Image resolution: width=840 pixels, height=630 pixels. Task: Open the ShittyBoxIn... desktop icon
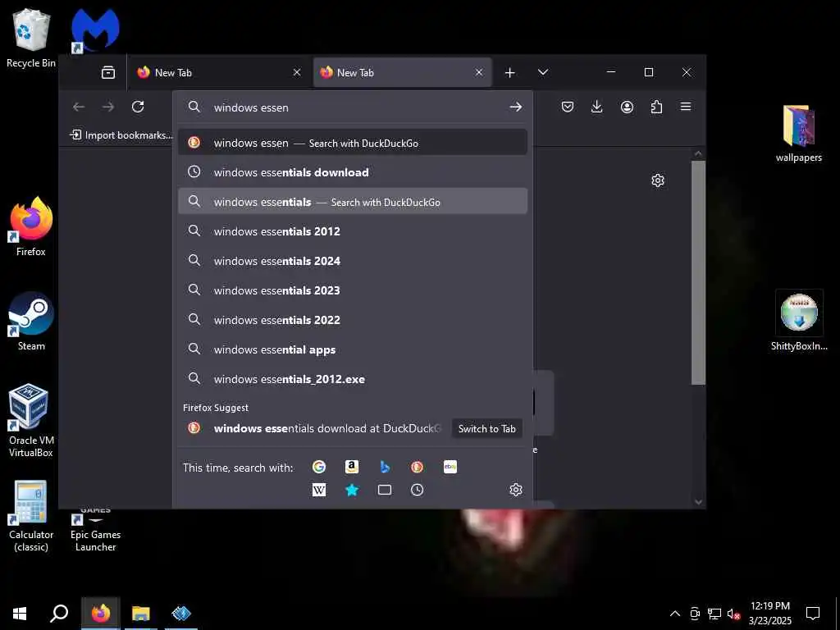tap(799, 321)
